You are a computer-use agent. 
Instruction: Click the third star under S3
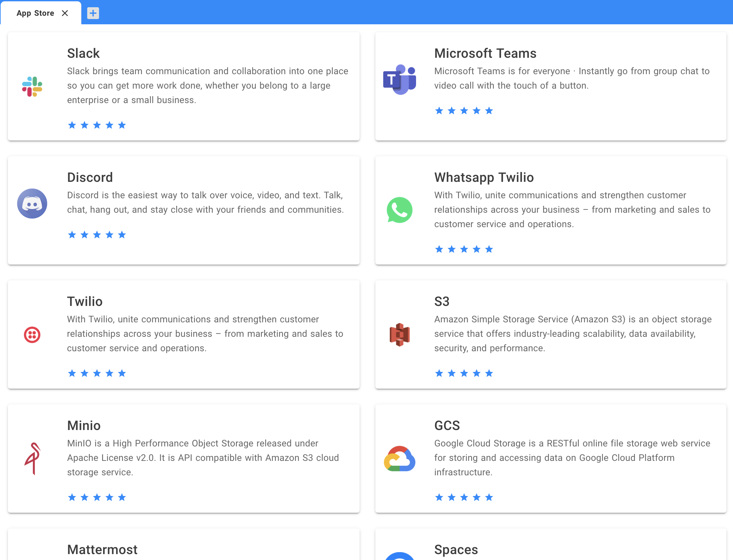pyautogui.click(x=464, y=373)
